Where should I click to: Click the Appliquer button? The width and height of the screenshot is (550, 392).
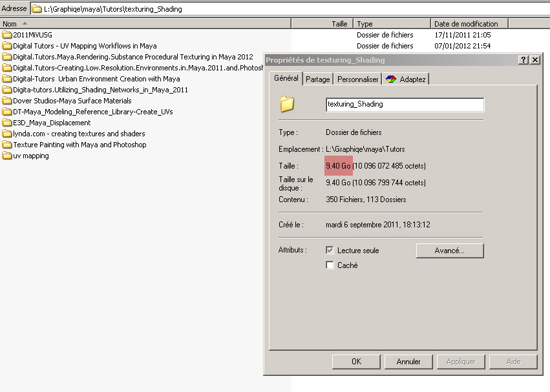[461, 362]
